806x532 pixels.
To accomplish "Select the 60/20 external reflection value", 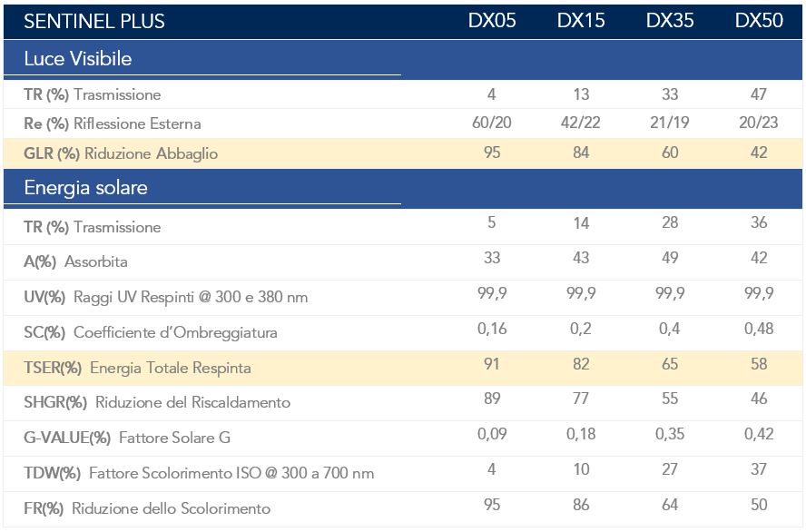I will coord(492,123).
